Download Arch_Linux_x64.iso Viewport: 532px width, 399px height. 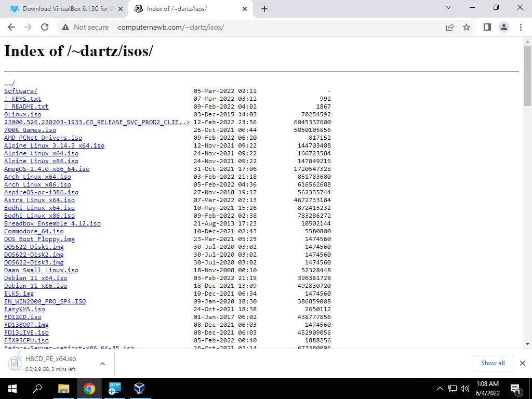pos(37,177)
